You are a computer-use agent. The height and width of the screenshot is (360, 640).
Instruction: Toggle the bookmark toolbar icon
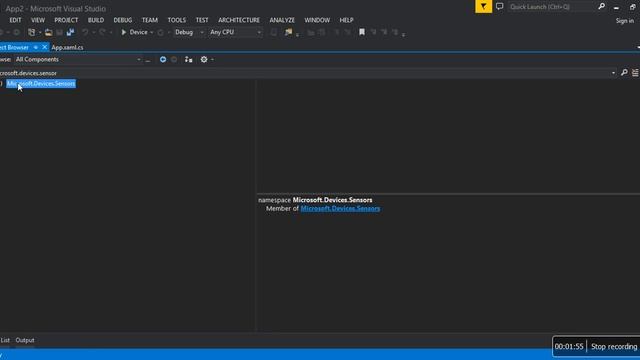click(x=362, y=32)
